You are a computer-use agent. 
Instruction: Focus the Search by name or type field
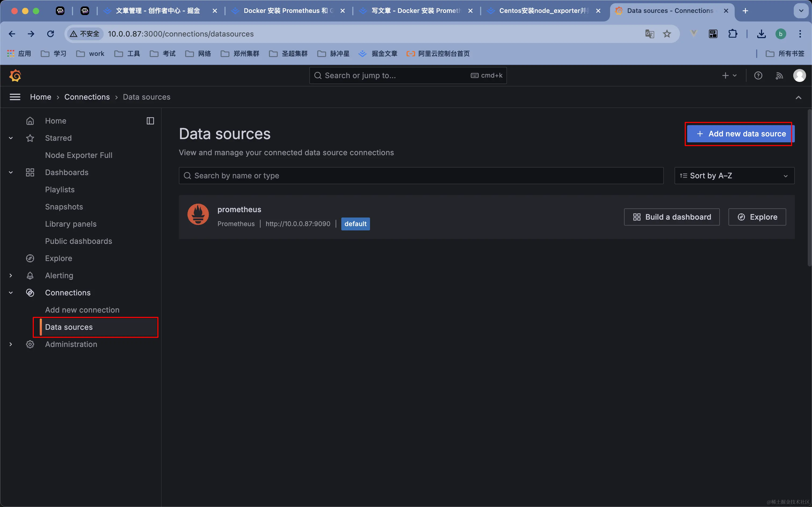click(421, 176)
